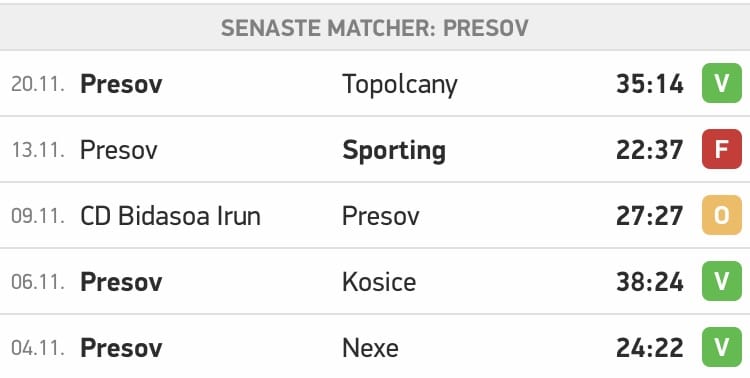This screenshot has height=378, width=750.
Task: Click the 38:24 score result
Action: click(x=650, y=282)
